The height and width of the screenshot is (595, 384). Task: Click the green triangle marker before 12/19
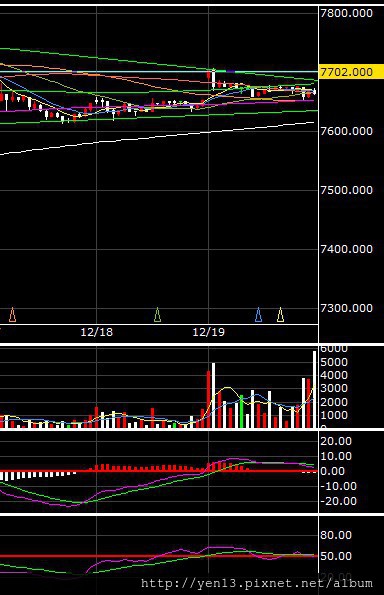157,315
